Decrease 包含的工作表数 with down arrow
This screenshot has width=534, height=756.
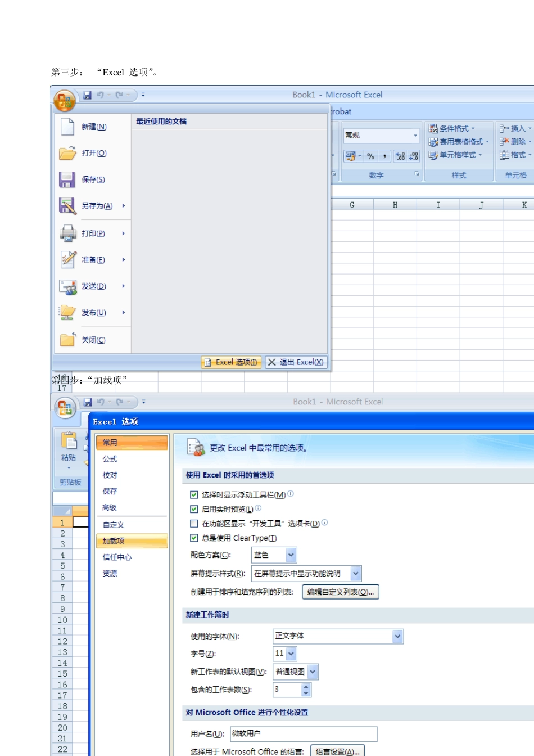[306, 693]
